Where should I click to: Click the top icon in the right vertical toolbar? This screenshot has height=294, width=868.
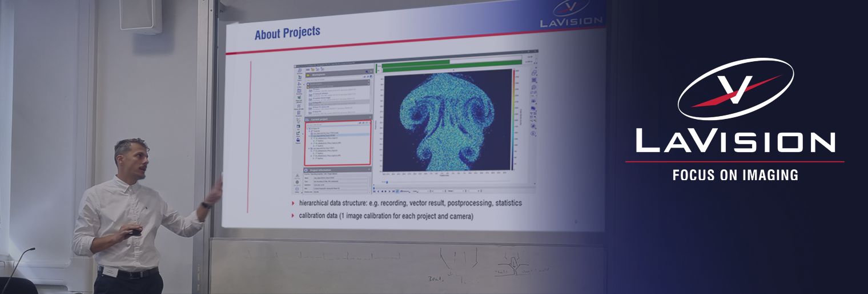tap(533, 73)
